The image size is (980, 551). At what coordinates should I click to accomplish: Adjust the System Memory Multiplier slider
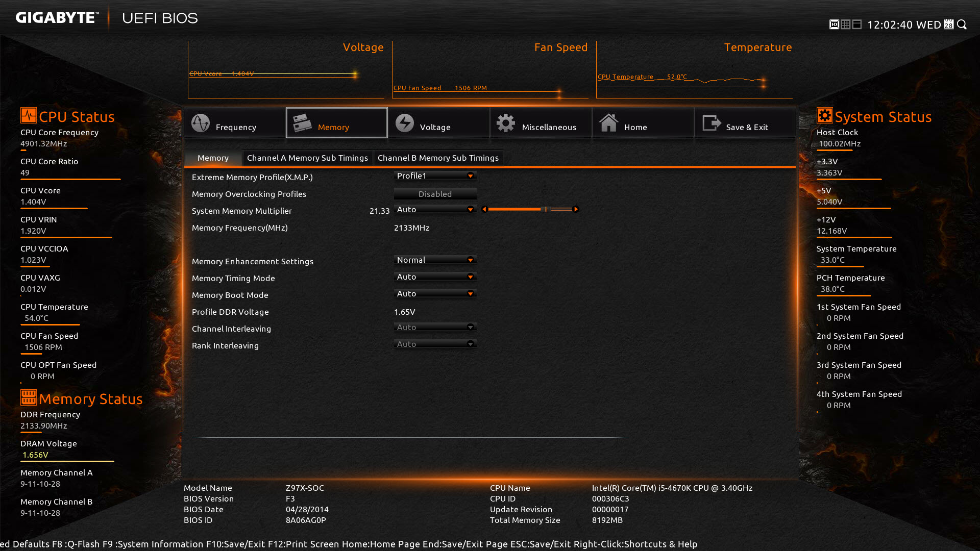pyautogui.click(x=530, y=209)
